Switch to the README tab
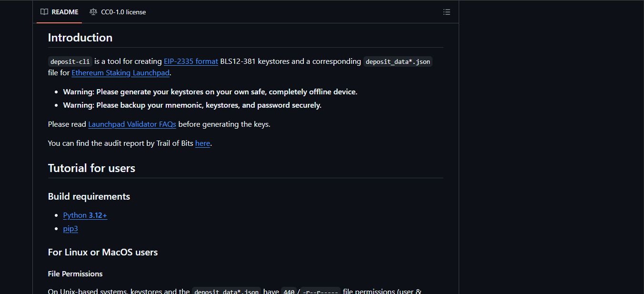The width and height of the screenshot is (644, 294). 60,12
